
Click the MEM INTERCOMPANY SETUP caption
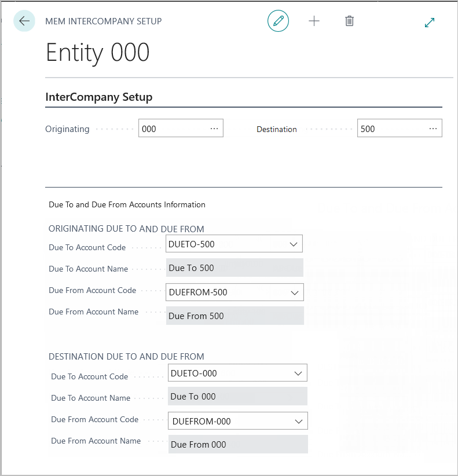104,21
